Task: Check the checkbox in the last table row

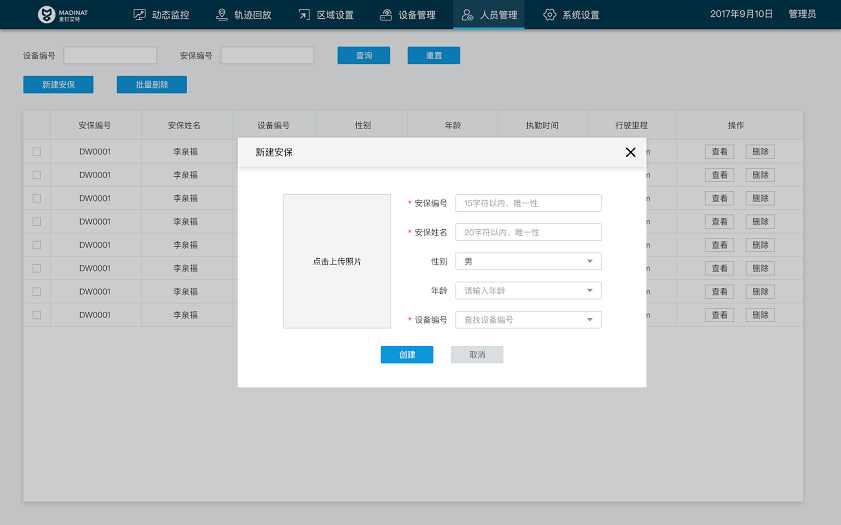Action: pyautogui.click(x=37, y=314)
